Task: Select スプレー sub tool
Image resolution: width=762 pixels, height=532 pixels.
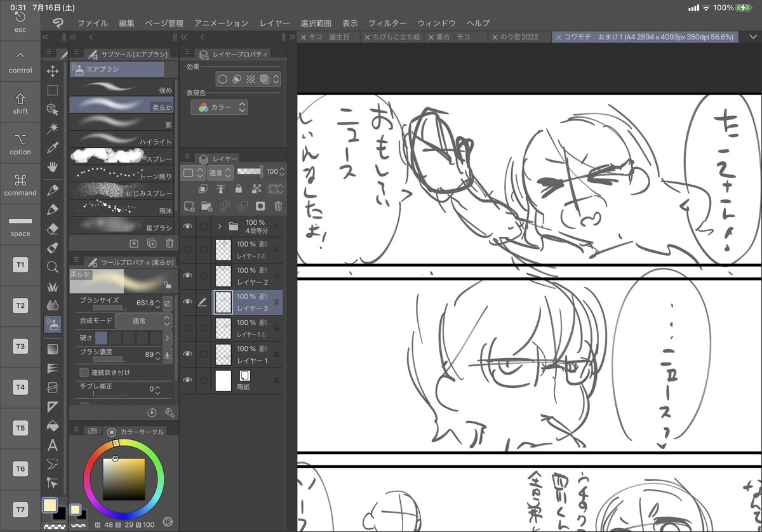Action: [121, 156]
